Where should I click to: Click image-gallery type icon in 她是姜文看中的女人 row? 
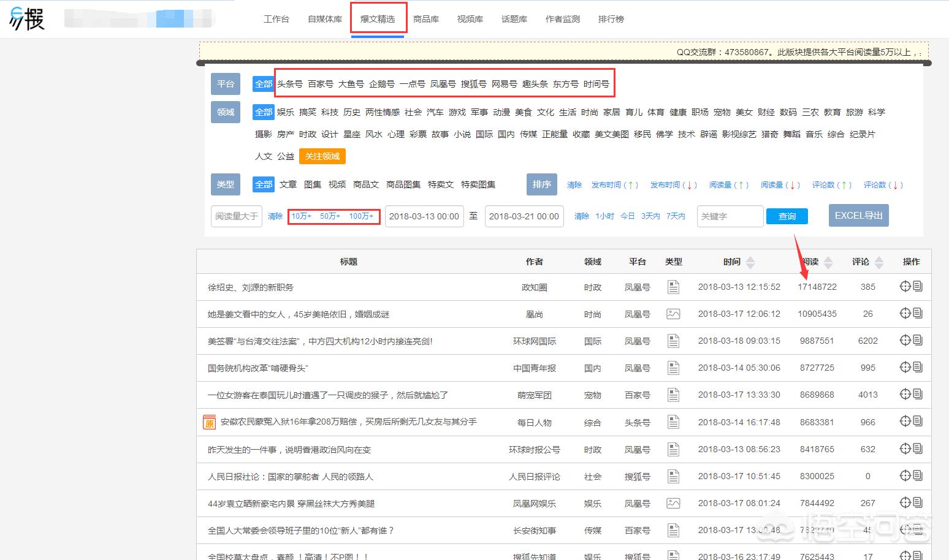(x=673, y=314)
